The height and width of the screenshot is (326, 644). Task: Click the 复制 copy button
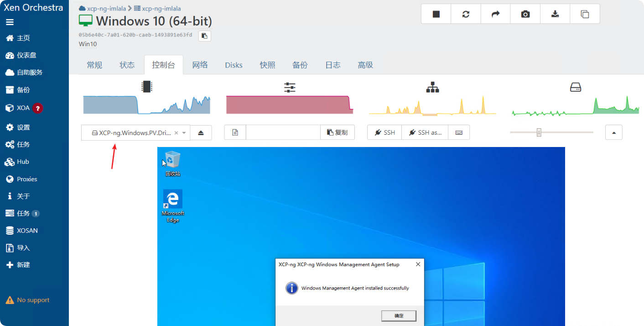(x=338, y=132)
